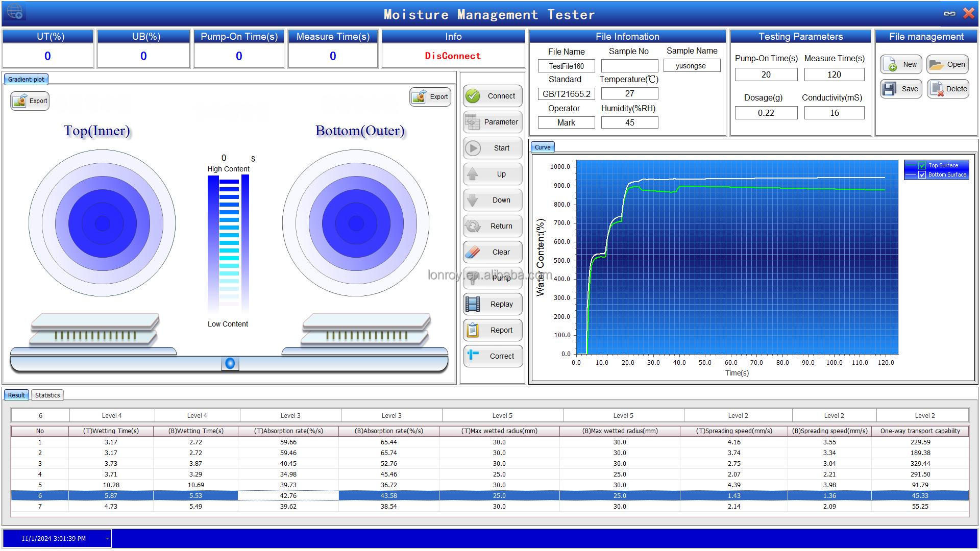Click the cell value 229.59 in row 1
This screenshot has width=980, height=551.
[920, 442]
